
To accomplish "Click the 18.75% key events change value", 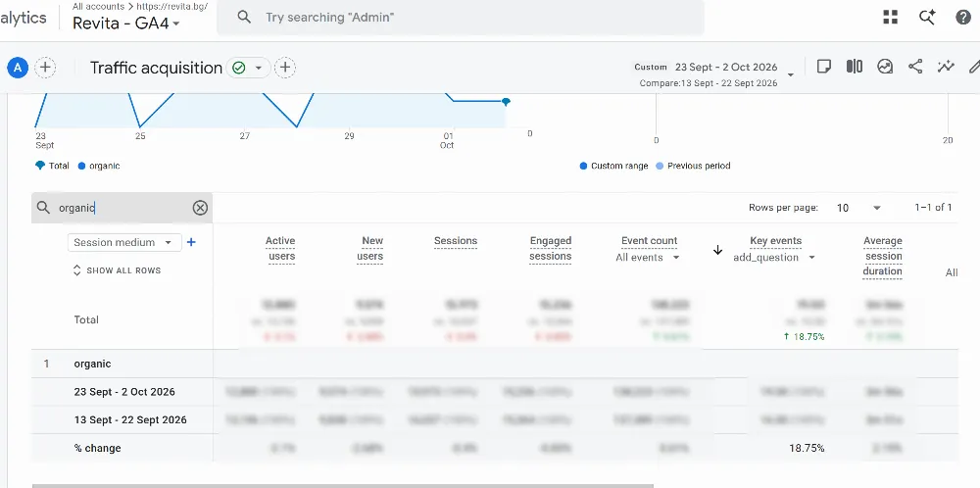I will pos(805,448).
